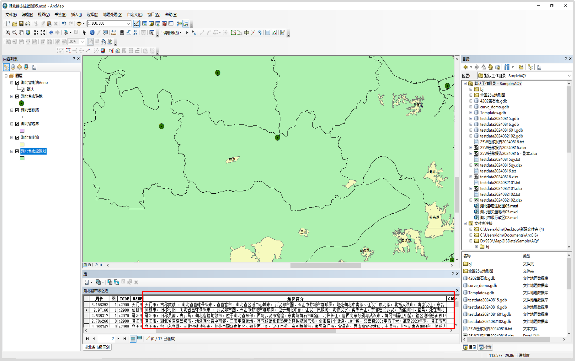The height and width of the screenshot is (361, 577).
Task: Click Show Selected Records button under table
Action: pos(139,339)
